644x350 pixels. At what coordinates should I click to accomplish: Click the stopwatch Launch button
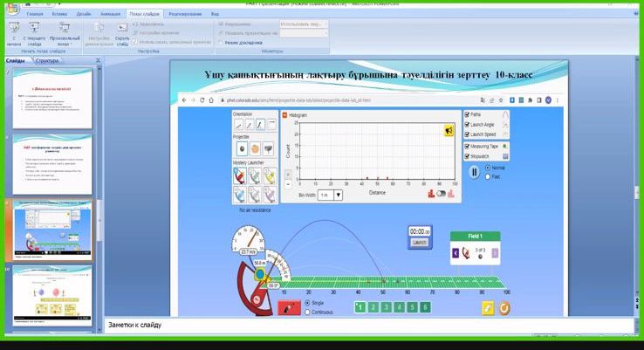tap(420, 242)
